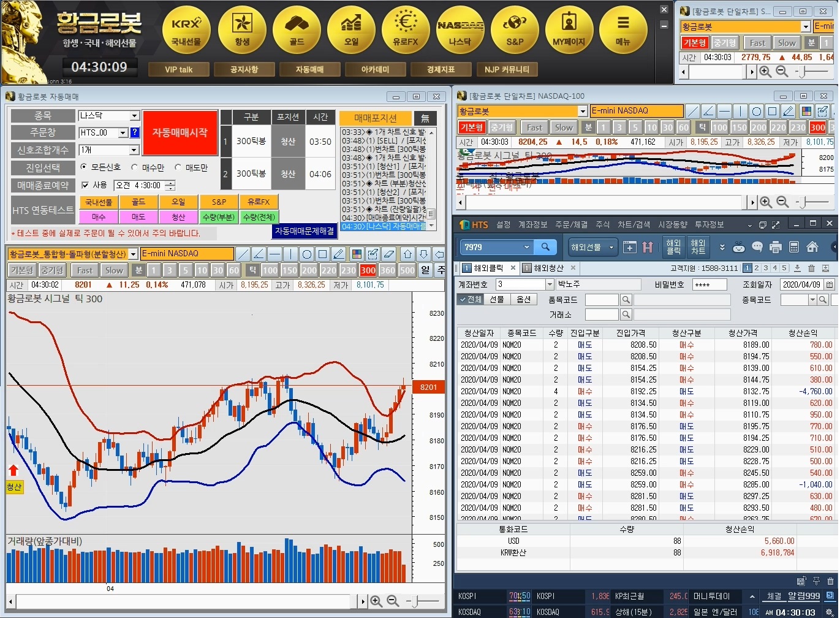The width and height of the screenshot is (840, 618).
Task: Select horizontal line tool in main chart
Action: point(275,254)
